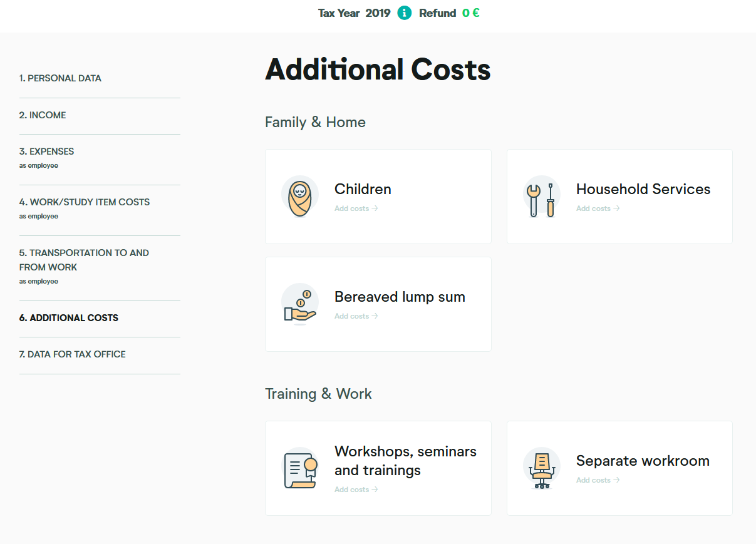
Task: Select the Additional Costs step
Action: [69, 318]
